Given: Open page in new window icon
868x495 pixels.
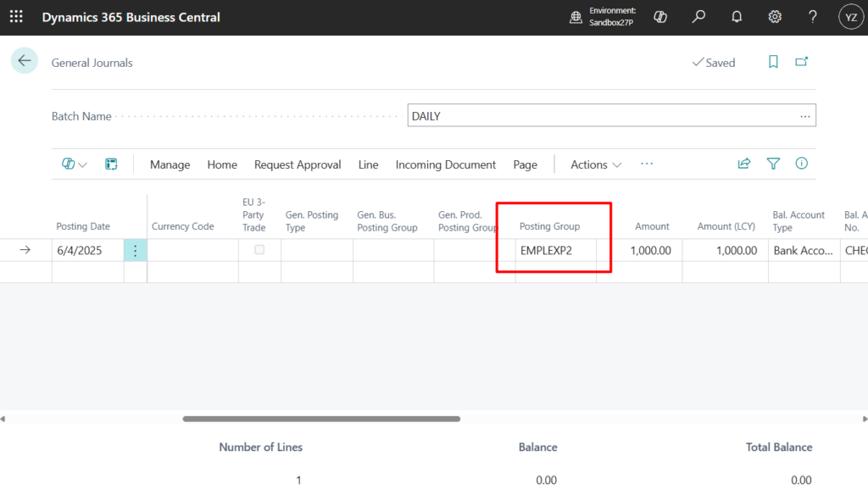Looking at the screenshot, I should [x=801, y=62].
